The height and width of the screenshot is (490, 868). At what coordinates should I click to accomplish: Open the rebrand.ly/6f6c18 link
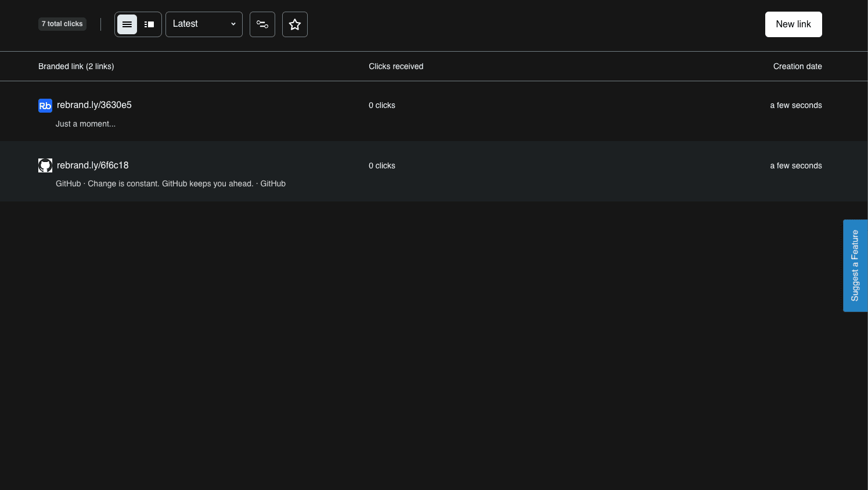click(92, 165)
